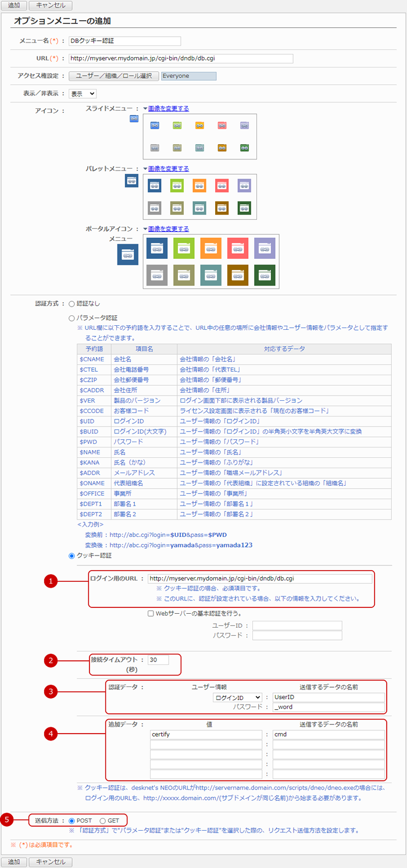This screenshot has height=868, width=407.
Task: Pick the orange palette menu icon
Action: [x=199, y=186]
